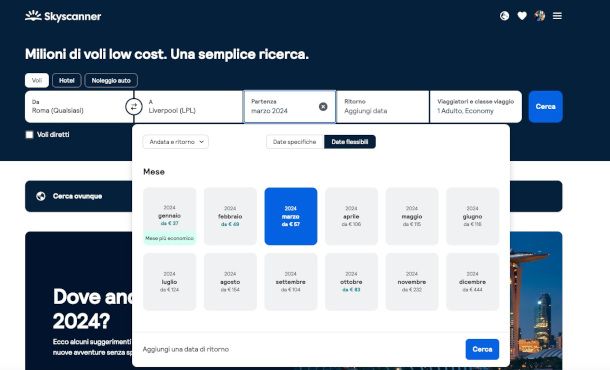The image size is (610, 370).
Task: Select giugno 2024 month
Action: tap(472, 216)
